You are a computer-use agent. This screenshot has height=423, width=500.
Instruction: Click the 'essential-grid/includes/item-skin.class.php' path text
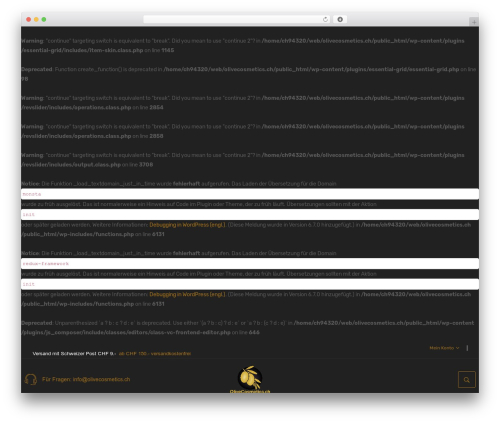point(82,50)
